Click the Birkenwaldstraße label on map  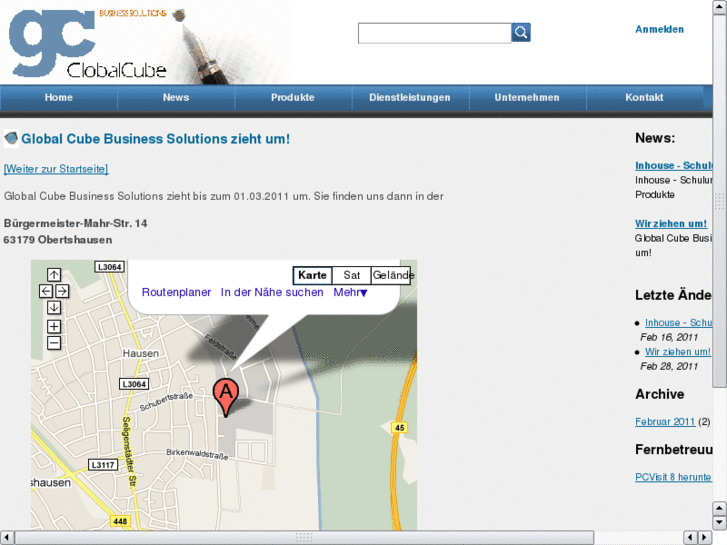pos(198,454)
